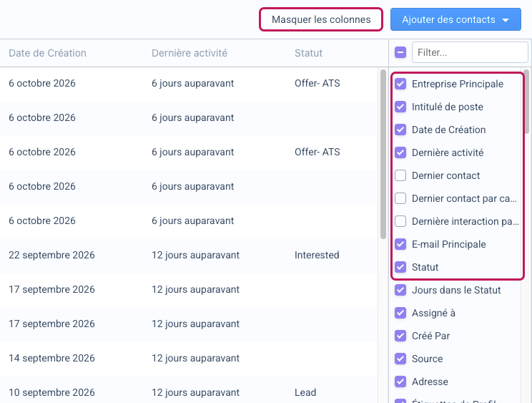Uncheck the Jours dans le Statut column
The width and height of the screenshot is (532, 403).
(x=400, y=290)
